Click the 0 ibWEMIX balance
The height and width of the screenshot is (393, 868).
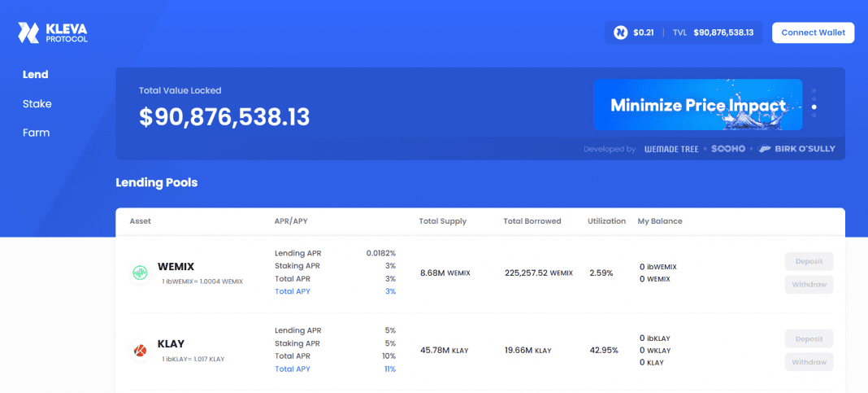[658, 267]
